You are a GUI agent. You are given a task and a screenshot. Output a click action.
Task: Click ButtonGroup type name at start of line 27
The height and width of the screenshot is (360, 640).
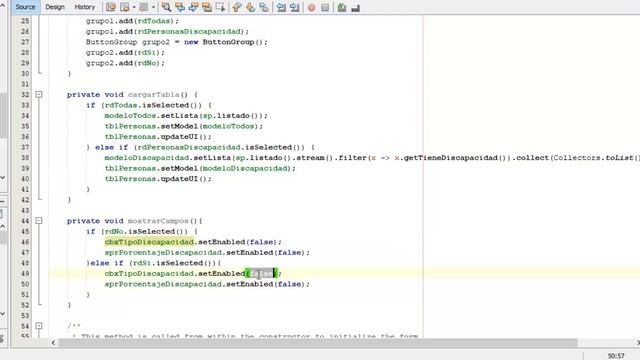tap(111, 42)
